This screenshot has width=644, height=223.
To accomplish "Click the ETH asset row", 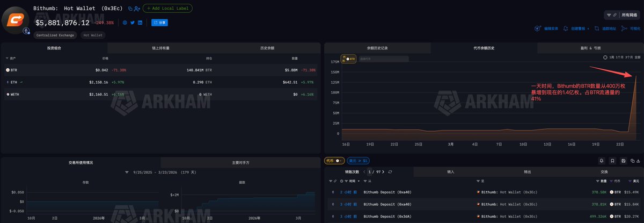I will [x=160, y=82].
